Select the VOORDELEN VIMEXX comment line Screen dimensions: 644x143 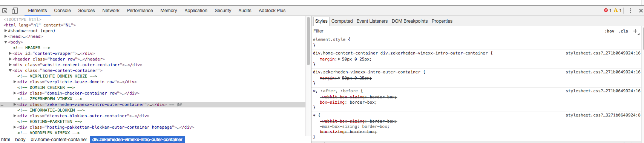pyautogui.click(x=49, y=133)
